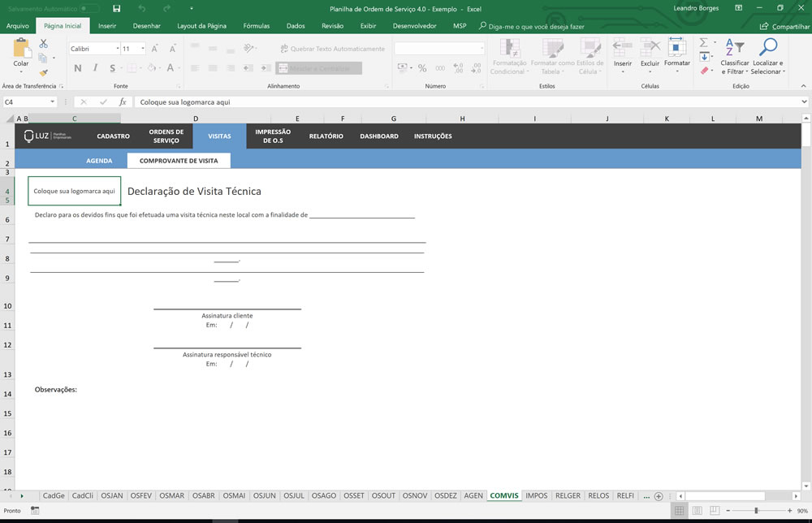Collapse the ribbon with the chevron
The image size is (812, 523).
[803, 86]
